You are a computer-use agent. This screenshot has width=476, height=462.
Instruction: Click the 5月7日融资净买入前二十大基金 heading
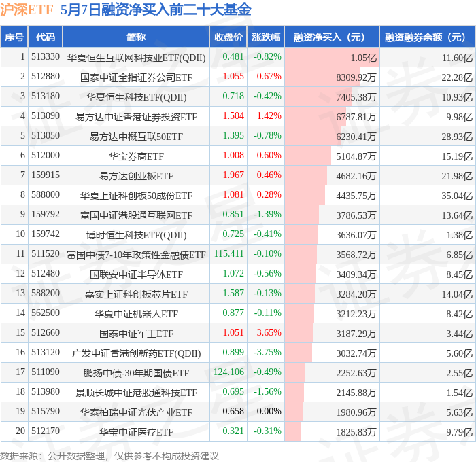[x=156, y=10]
